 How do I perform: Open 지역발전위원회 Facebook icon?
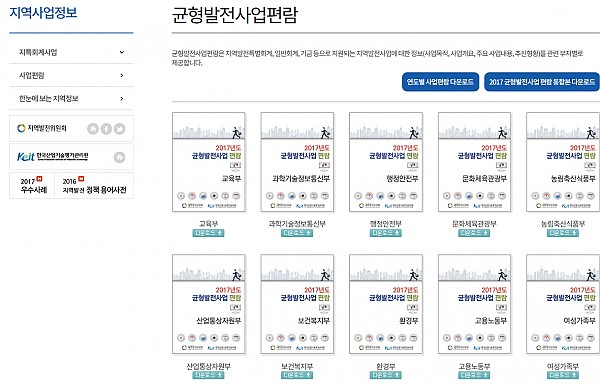click(x=106, y=129)
